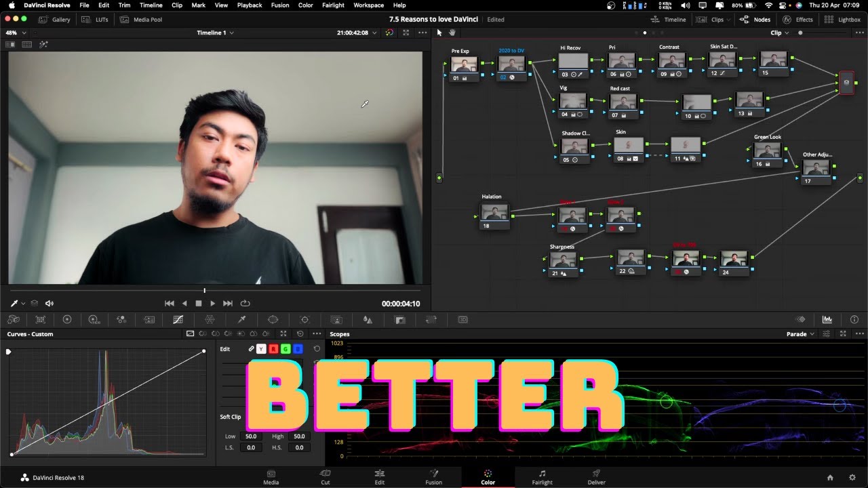868x488 pixels.
Task: Expand the viewer to full screen
Action: tap(406, 33)
